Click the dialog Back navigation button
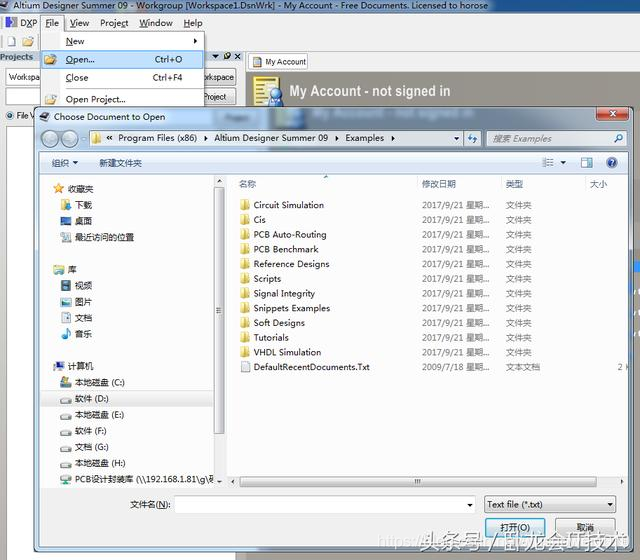Image resolution: width=640 pixels, height=560 pixels. point(50,139)
